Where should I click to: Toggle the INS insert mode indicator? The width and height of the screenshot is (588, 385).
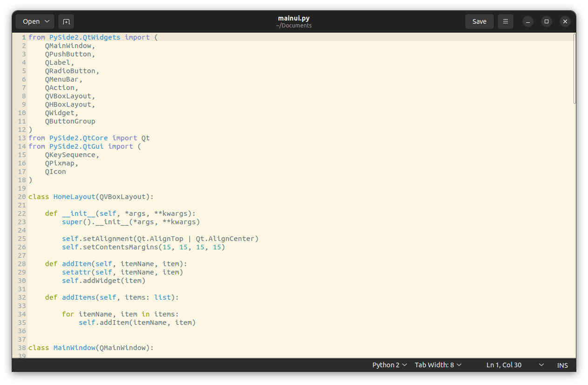pyautogui.click(x=562, y=365)
